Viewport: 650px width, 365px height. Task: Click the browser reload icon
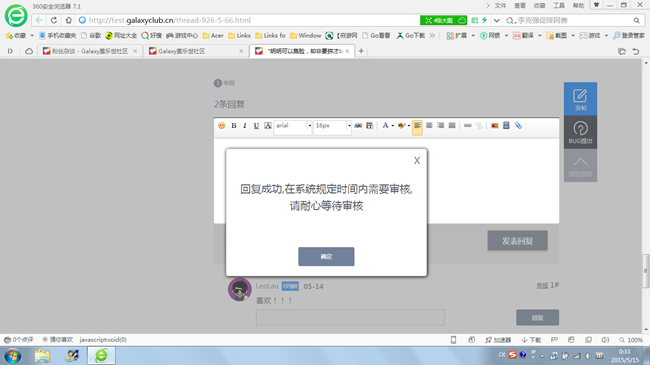tap(54, 20)
